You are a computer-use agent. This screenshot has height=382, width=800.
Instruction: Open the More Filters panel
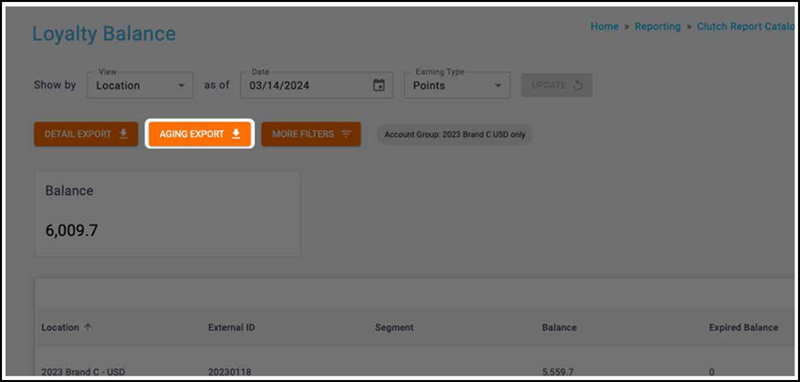point(311,134)
